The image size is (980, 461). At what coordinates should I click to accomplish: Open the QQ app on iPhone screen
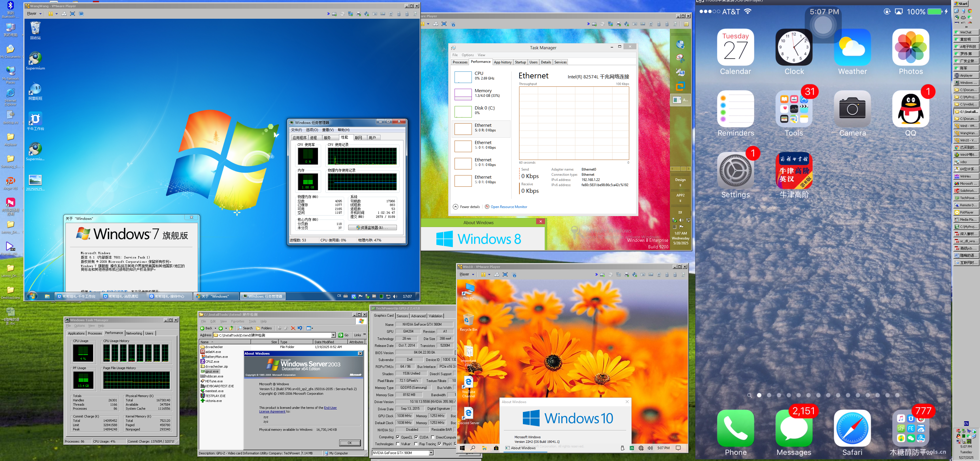[910, 109]
